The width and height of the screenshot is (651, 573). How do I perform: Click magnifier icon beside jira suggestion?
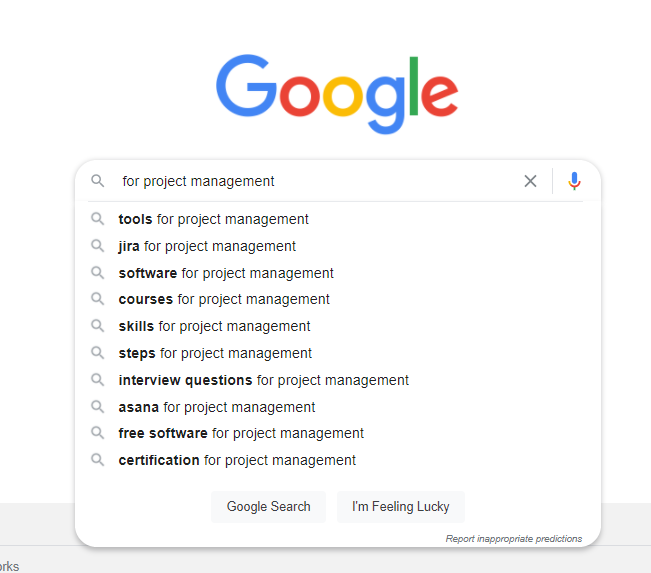(x=98, y=246)
